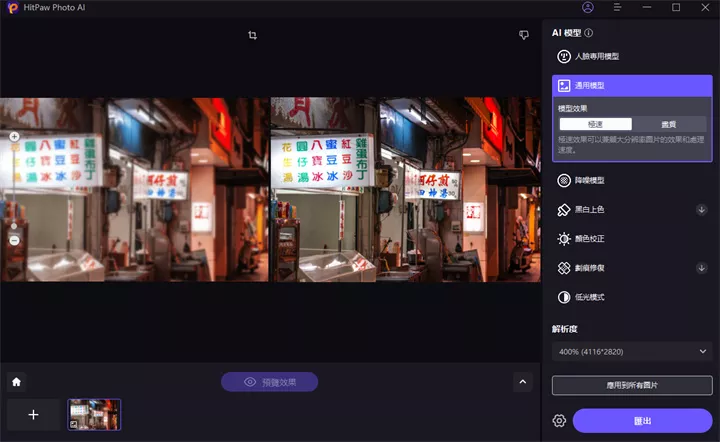Go to home screen icon
Viewport: 720px width, 442px height.
17,382
